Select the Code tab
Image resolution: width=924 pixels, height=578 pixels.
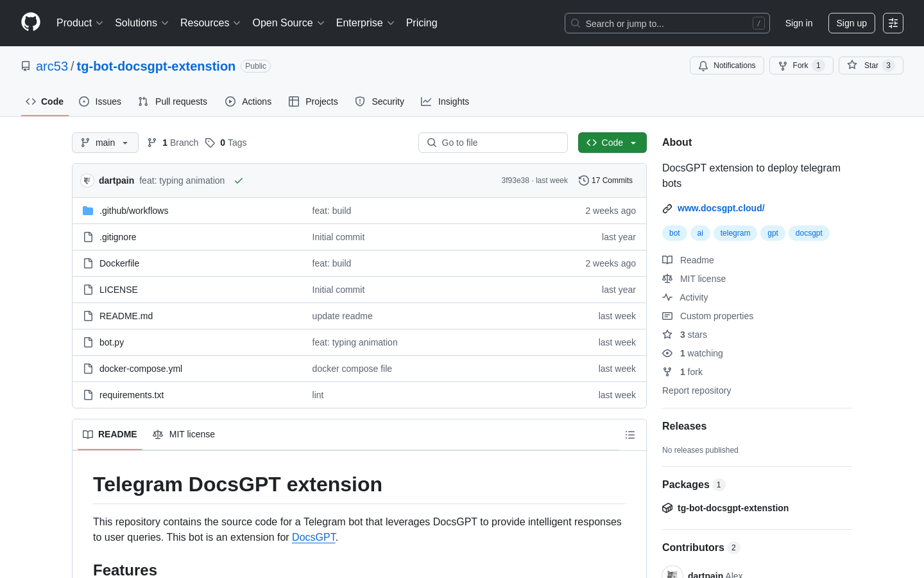click(45, 101)
